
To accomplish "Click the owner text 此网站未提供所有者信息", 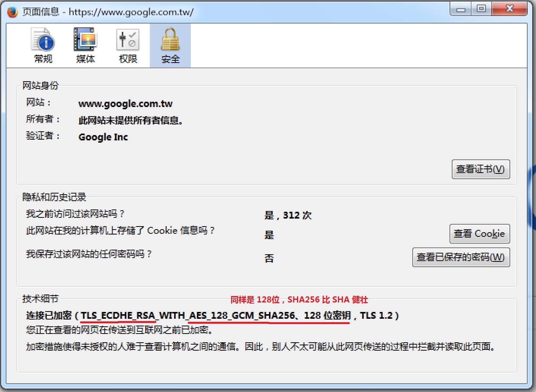I will click(x=130, y=120).
